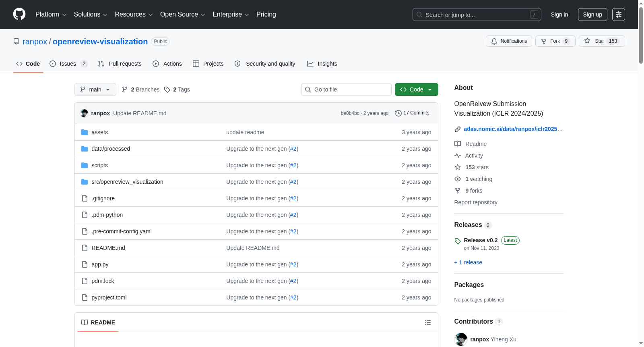Image resolution: width=644 pixels, height=347 pixels.
Task: Open the atlas.nomic.ai project link
Action: coord(513,129)
